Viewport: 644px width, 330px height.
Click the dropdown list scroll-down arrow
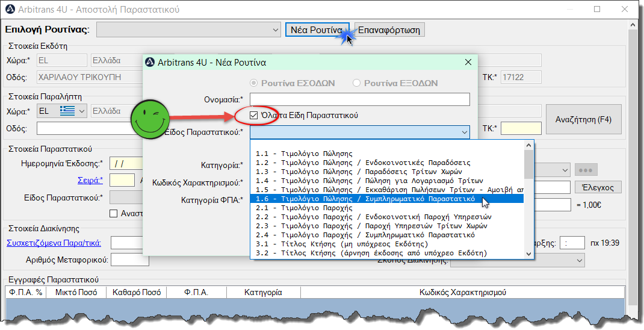click(x=528, y=254)
